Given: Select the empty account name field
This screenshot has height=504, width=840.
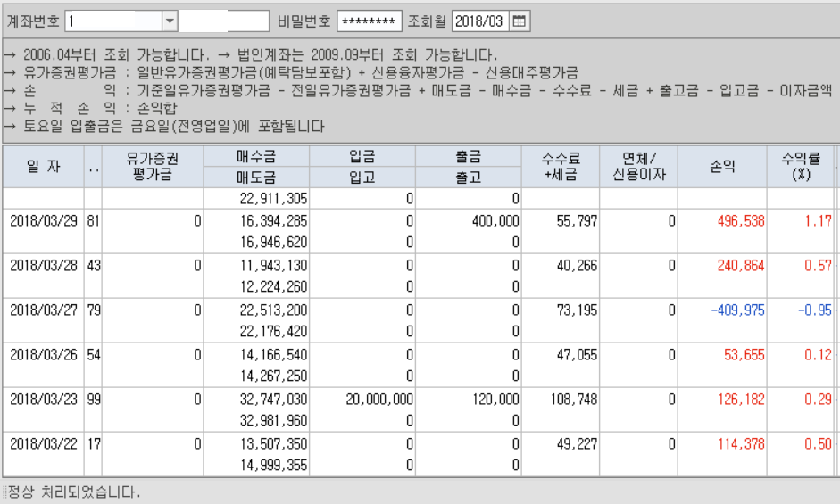Looking at the screenshot, I should (x=224, y=21).
